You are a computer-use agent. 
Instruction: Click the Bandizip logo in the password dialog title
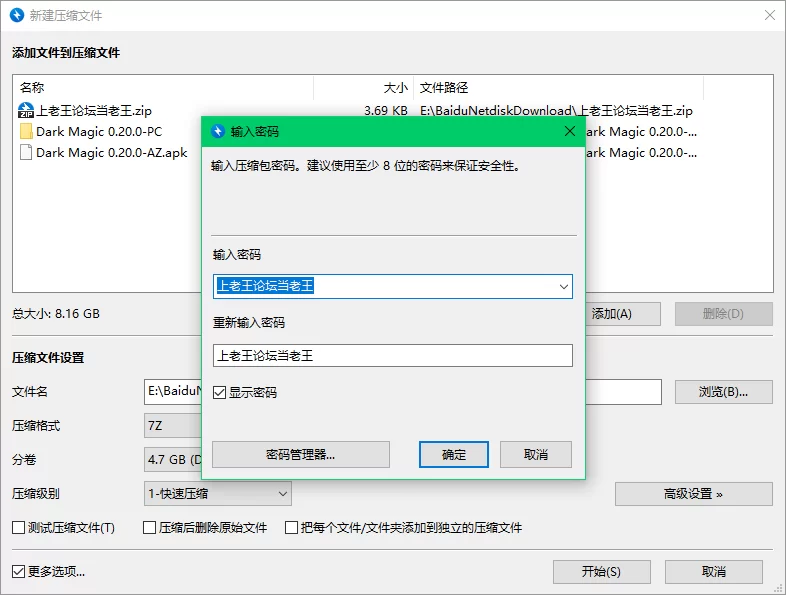pyautogui.click(x=218, y=131)
